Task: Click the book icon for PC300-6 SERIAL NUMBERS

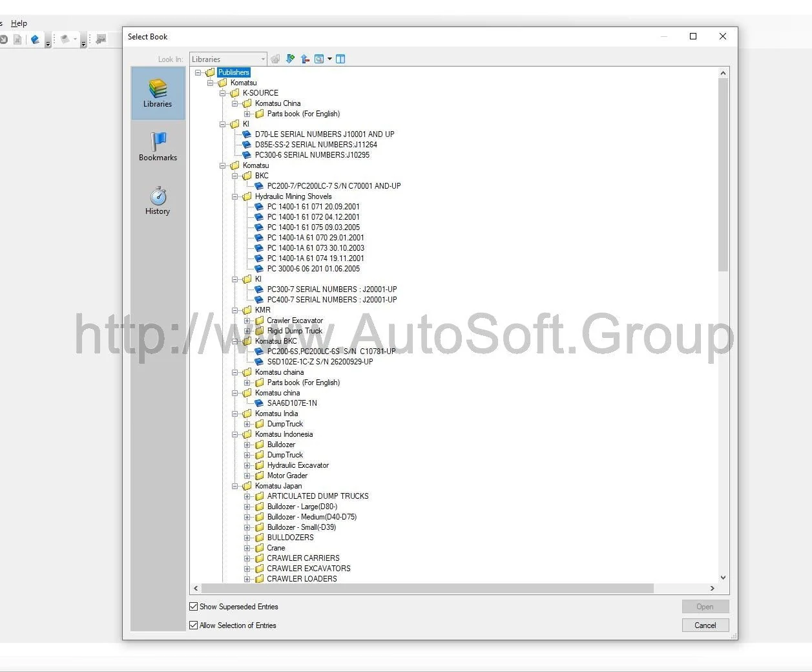Action: coord(247,155)
